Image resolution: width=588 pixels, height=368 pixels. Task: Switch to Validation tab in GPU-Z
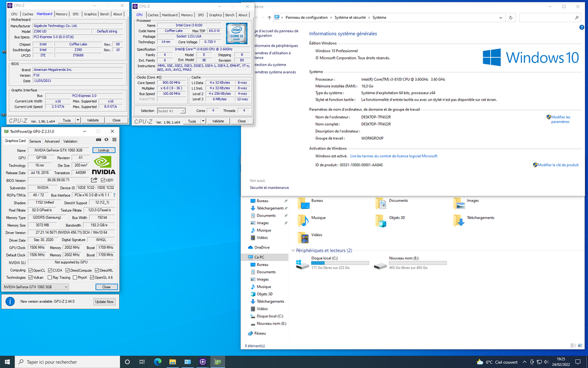[70, 141]
